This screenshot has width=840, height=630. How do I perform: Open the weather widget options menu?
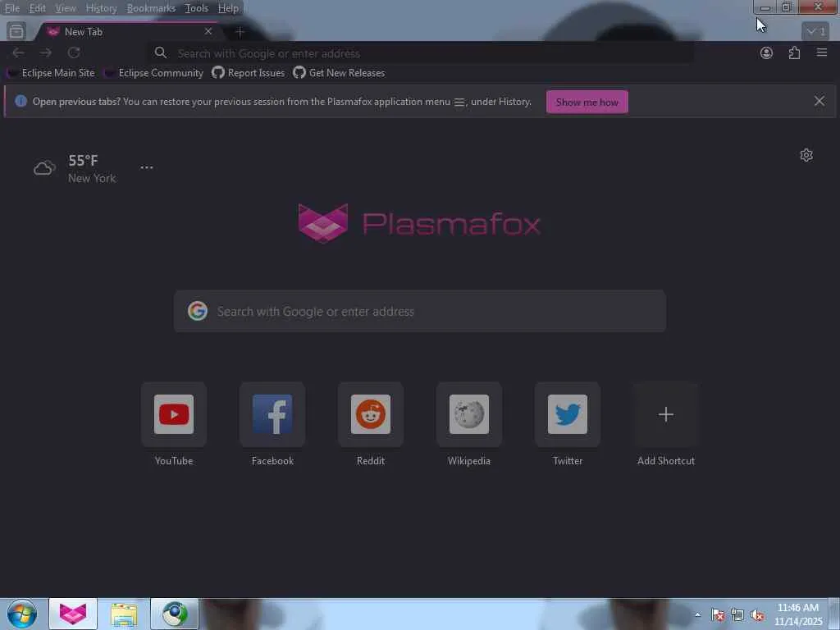click(x=147, y=167)
